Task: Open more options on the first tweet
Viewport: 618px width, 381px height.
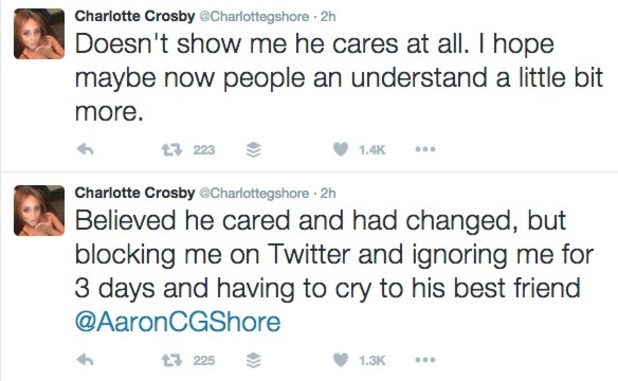Action: click(425, 149)
